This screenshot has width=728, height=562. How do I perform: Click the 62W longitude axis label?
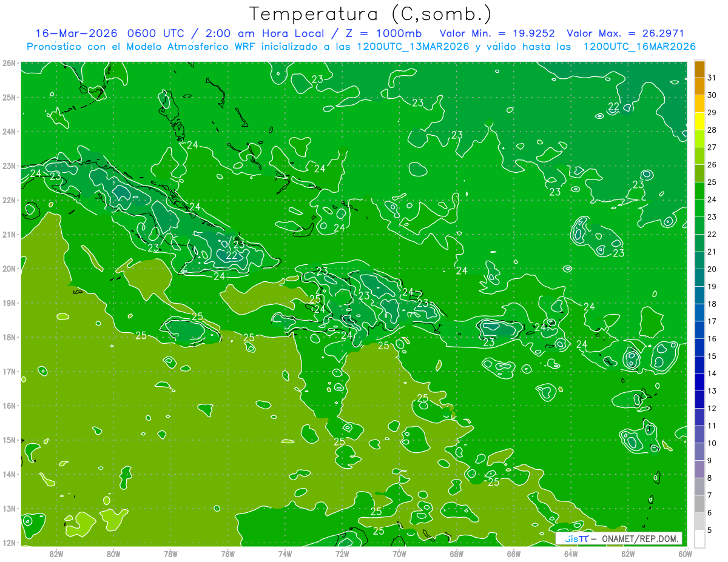pos(628,553)
